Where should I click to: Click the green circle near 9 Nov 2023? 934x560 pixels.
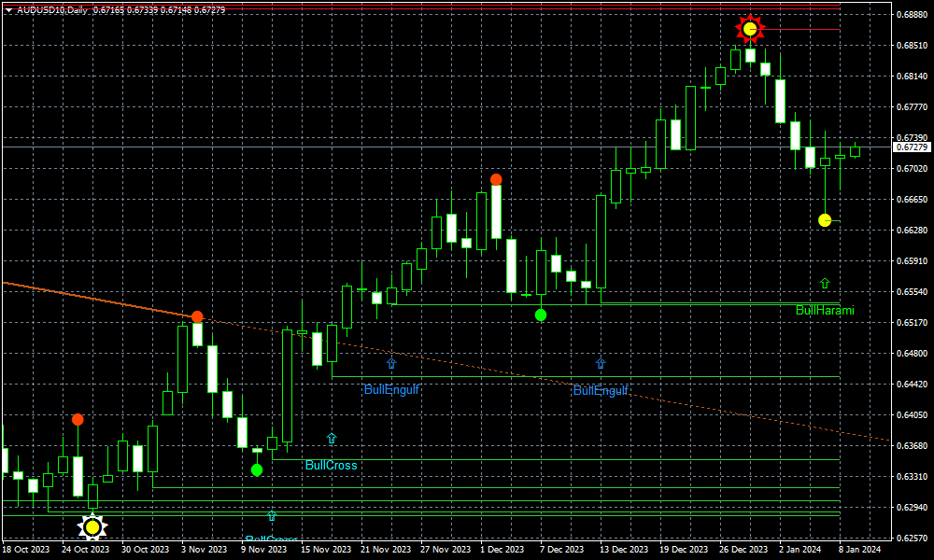point(257,469)
